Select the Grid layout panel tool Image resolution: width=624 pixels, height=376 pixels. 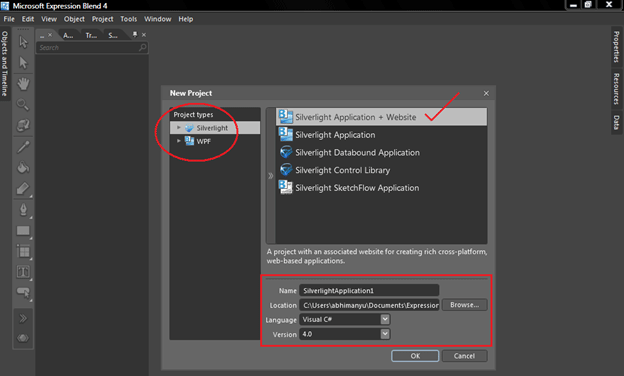click(x=23, y=251)
